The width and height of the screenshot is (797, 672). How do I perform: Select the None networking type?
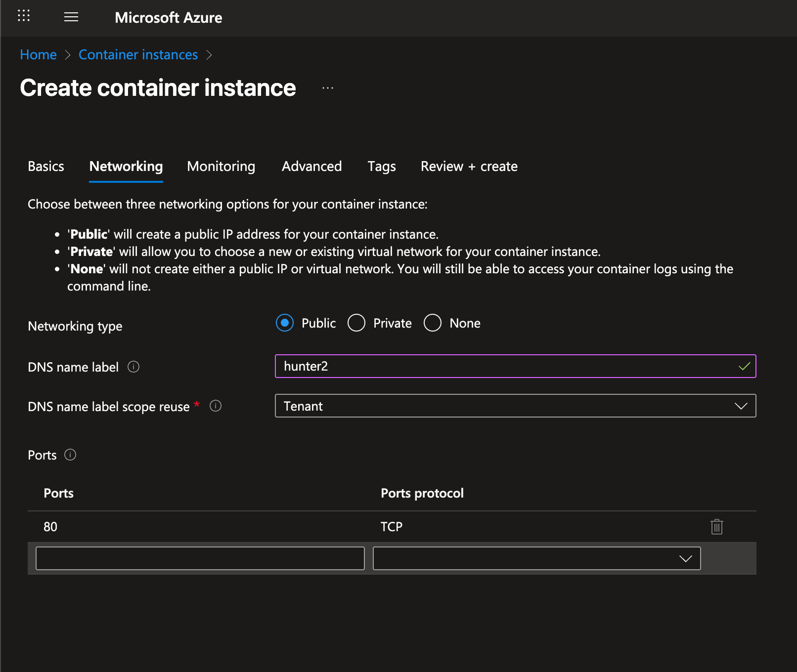coord(433,323)
